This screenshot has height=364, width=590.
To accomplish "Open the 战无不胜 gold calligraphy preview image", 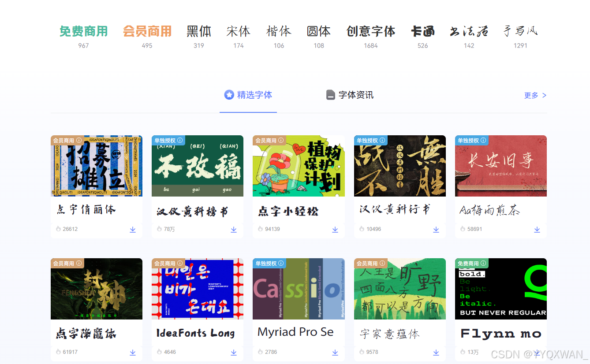I will [400, 166].
